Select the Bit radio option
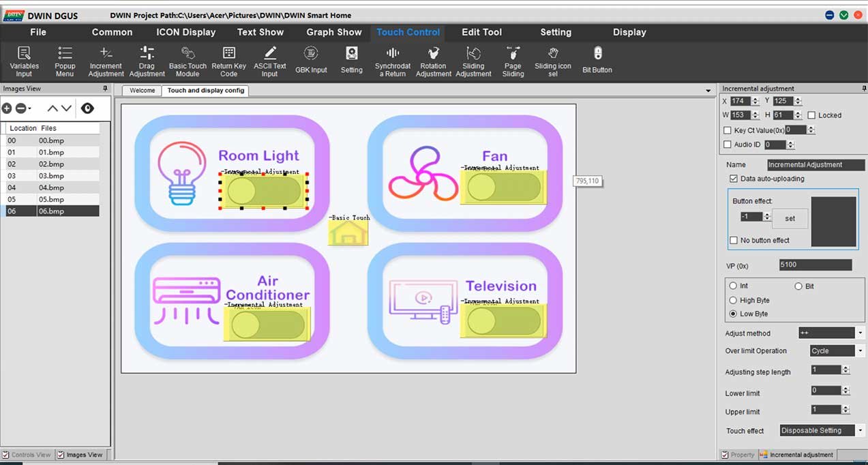The height and width of the screenshot is (465, 868). [798, 286]
